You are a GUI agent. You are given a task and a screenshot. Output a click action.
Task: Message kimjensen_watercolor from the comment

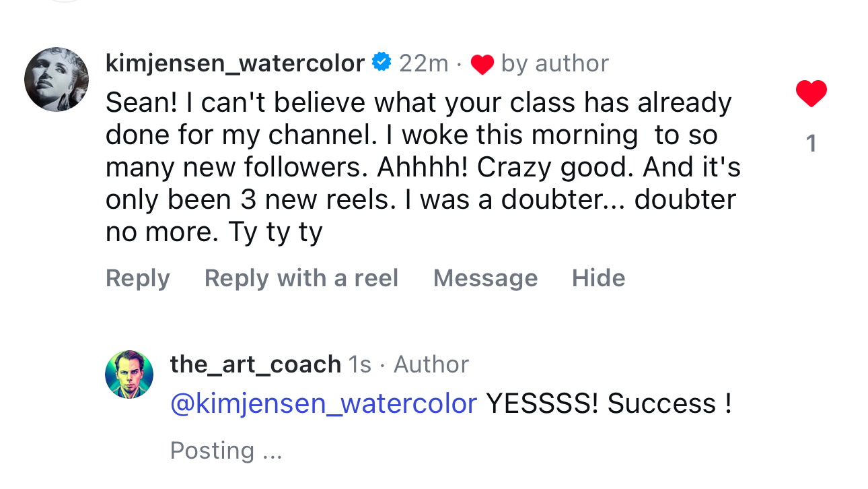(x=485, y=278)
